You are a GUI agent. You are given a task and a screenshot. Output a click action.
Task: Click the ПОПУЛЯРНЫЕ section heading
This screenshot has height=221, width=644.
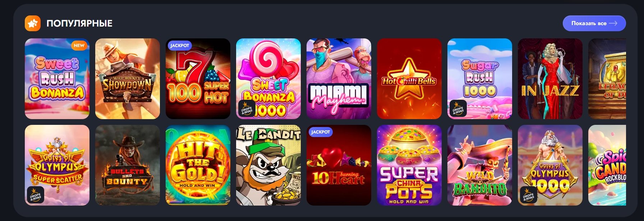tap(79, 23)
